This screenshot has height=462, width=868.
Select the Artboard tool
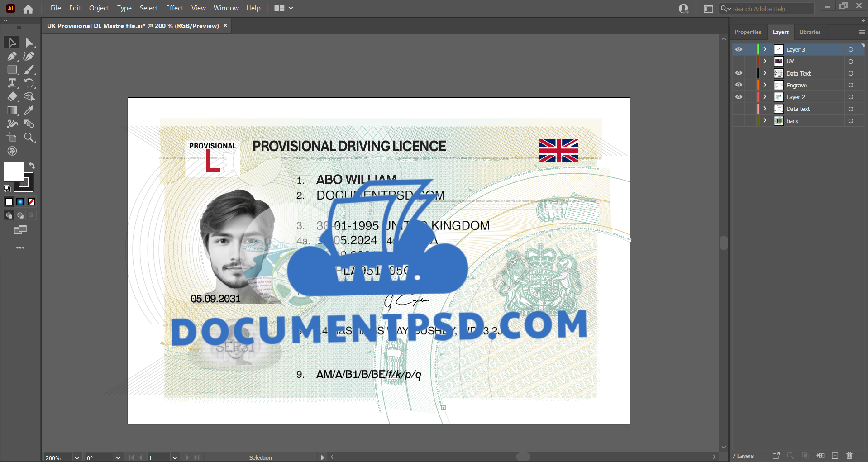pos(12,138)
